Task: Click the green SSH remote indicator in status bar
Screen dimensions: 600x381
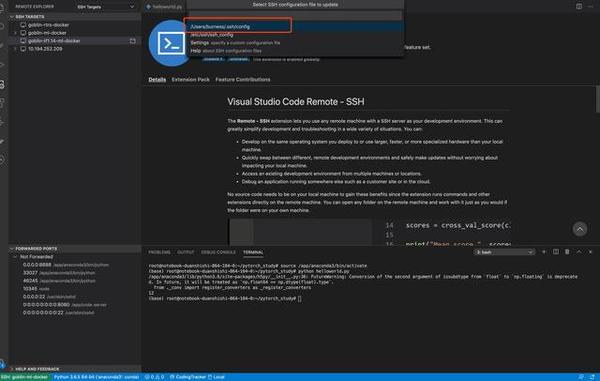Action: pos(24,377)
